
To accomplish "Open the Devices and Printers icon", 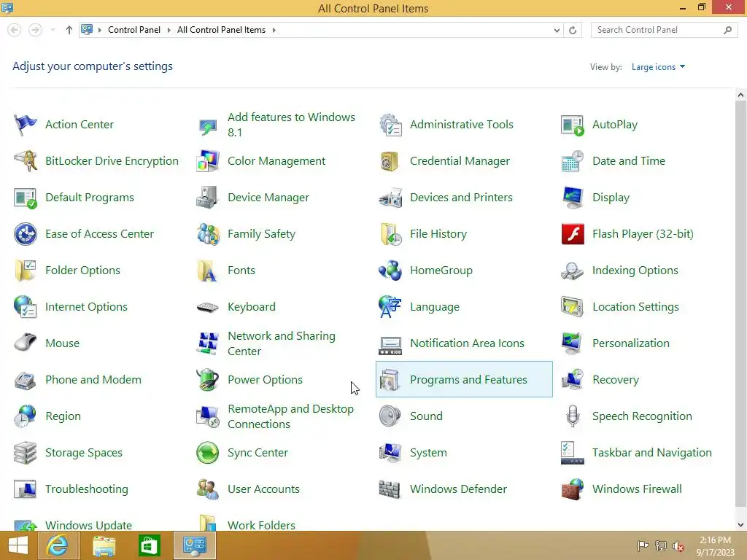I will pos(390,198).
